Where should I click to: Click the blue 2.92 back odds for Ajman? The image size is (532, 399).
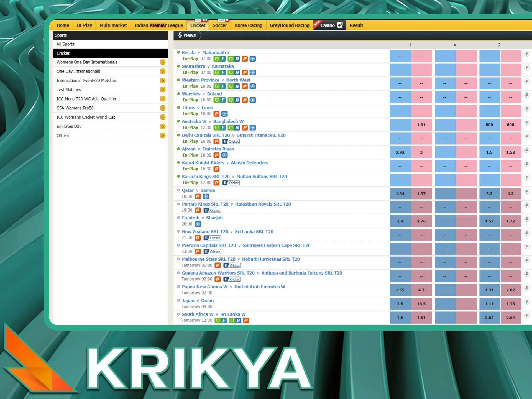(400, 152)
